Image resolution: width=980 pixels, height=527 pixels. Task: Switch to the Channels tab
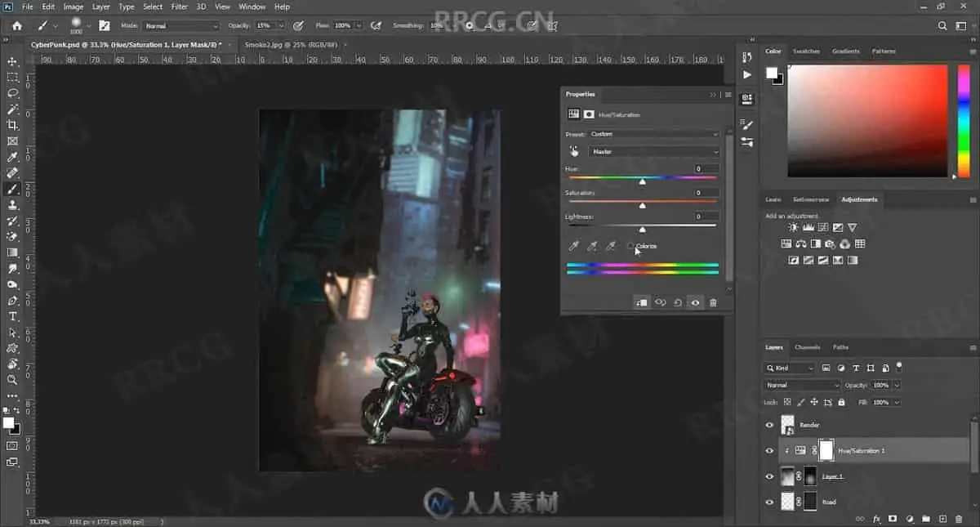pos(807,347)
